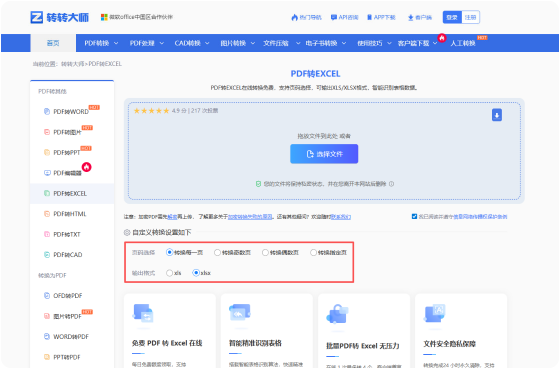Click the blue download icon in upload box
Viewport: 560px width, 369px height.
[497, 115]
